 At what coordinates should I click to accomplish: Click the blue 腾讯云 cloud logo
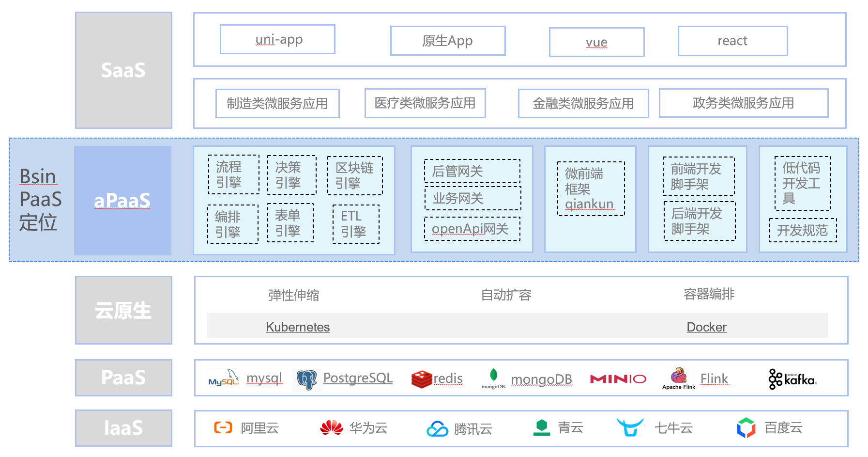point(438,429)
